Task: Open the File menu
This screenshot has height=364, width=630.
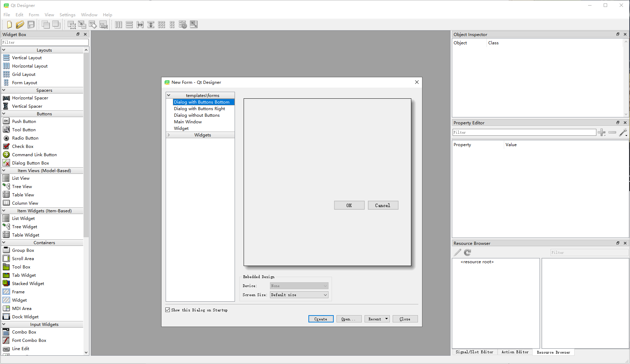Action: coord(7,15)
